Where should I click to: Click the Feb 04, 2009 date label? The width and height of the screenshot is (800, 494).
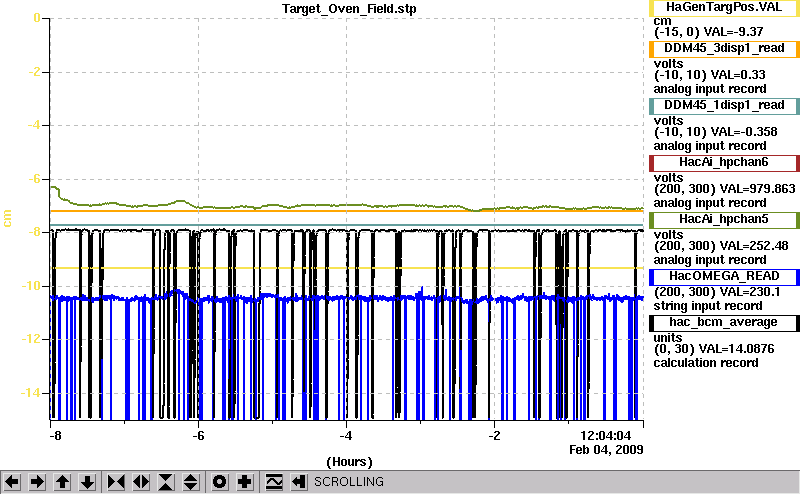point(606,450)
